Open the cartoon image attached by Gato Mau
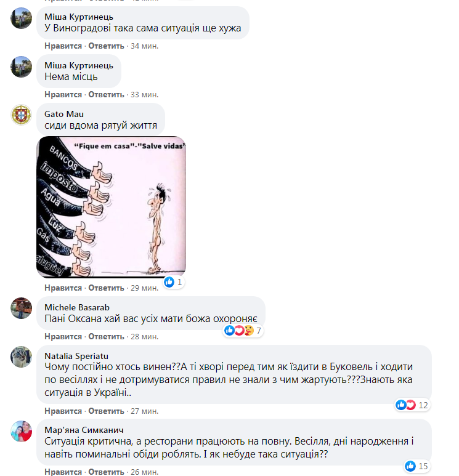 (111, 207)
